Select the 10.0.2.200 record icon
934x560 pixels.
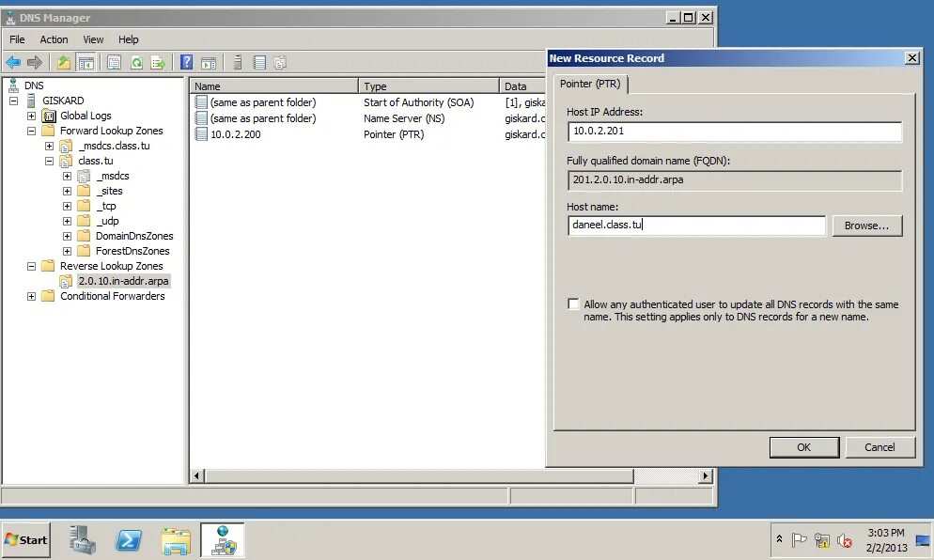pyautogui.click(x=201, y=134)
